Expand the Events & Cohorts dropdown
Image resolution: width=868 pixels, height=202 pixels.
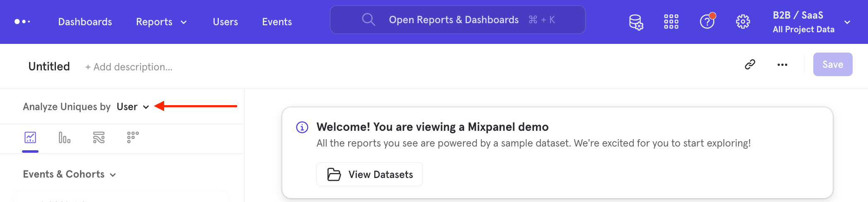point(69,174)
